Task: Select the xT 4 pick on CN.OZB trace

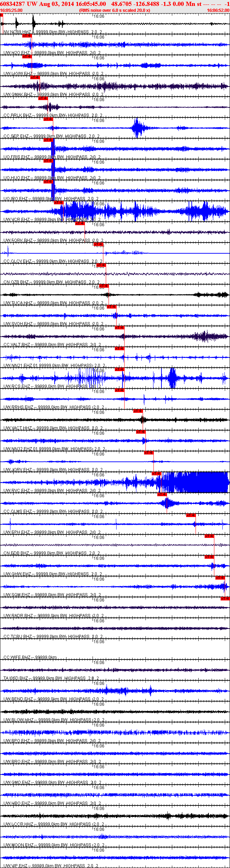Action: (x=101, y=265)
